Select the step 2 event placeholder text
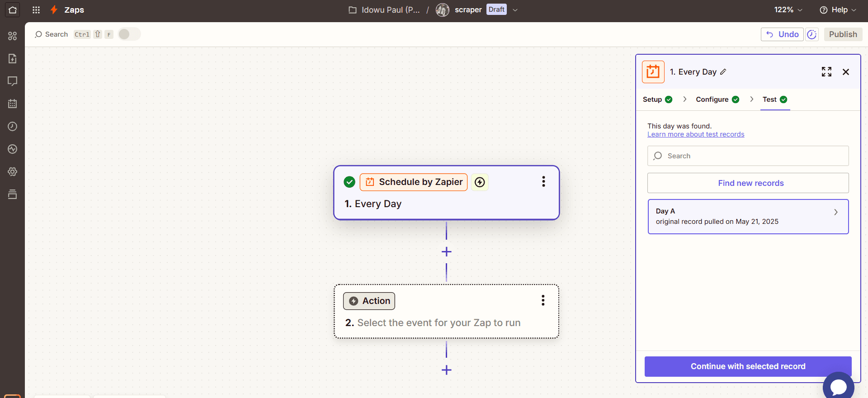Screen dimensions: 868x398 pos(439,322)
